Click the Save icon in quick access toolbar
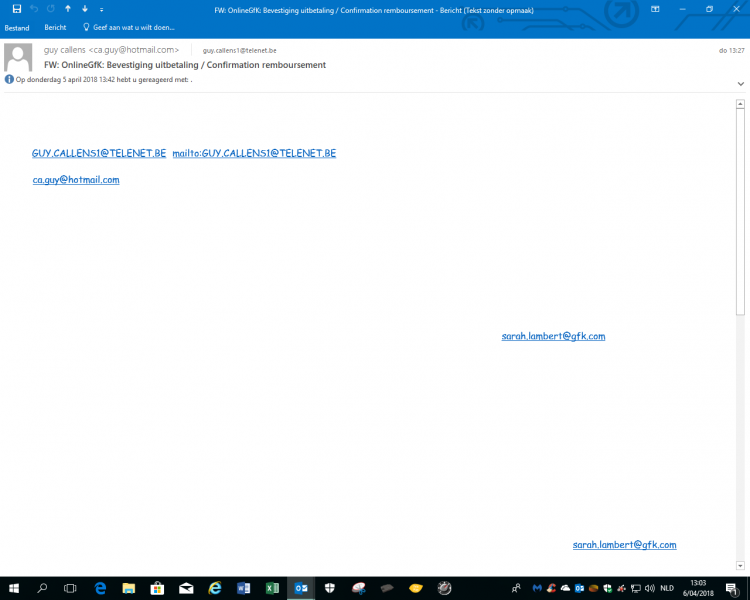This screenshot has width=750, height=600. (x=17, y=8)
